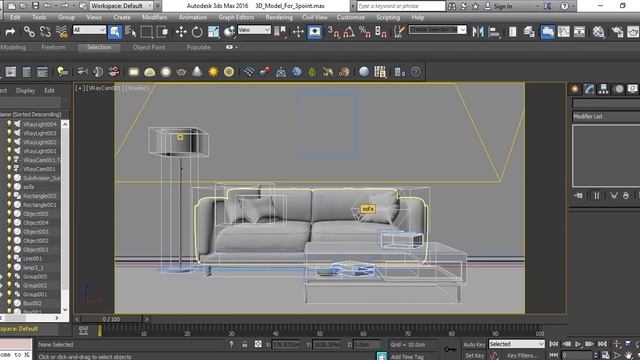Select Object005 in scene explorer
The width and height of the screenshot is (640, 360).
point(36,213)
